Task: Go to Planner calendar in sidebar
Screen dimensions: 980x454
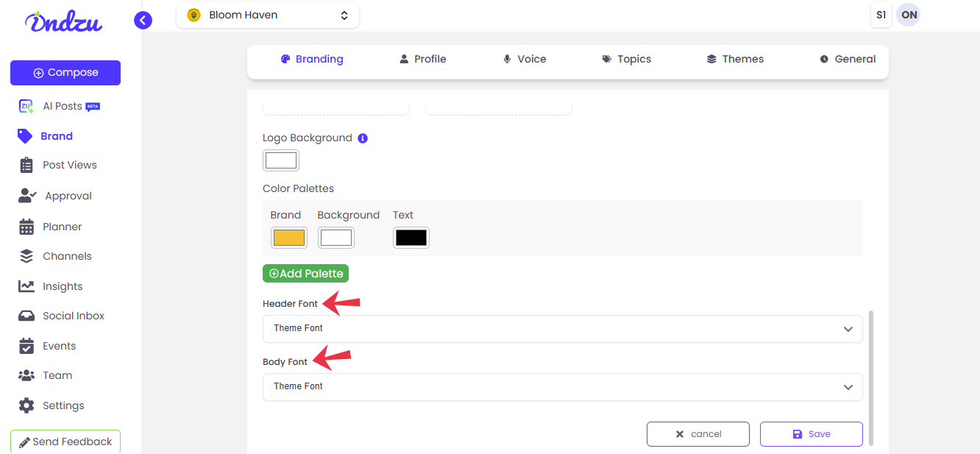Action: [x=62, y=227]
